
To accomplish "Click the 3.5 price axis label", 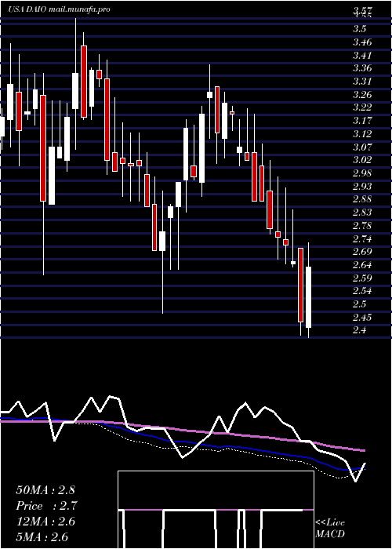I will coord(359,29).
